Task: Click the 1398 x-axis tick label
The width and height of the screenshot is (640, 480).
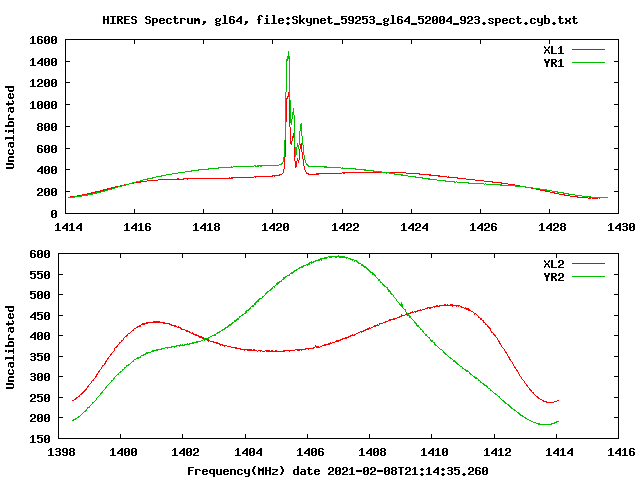Action: coord(61,452)
